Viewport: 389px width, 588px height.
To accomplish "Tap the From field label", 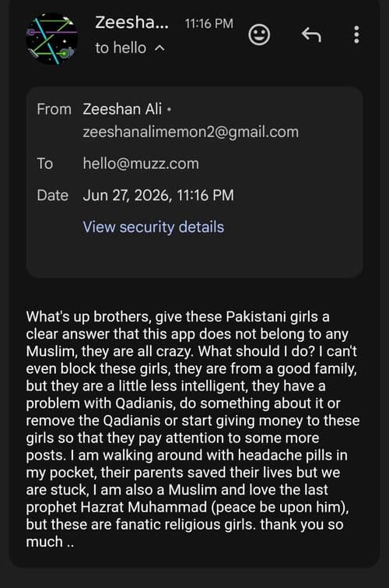I will coord(54,109).
